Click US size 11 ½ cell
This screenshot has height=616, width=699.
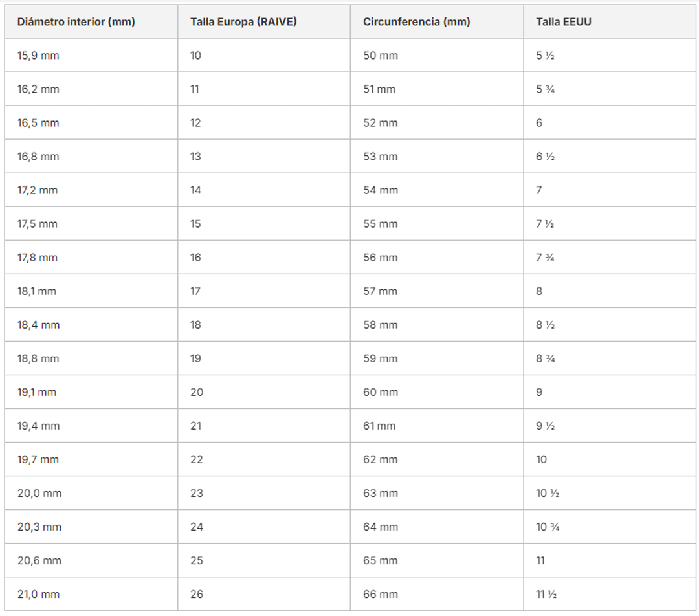click(x=546, y=594)
